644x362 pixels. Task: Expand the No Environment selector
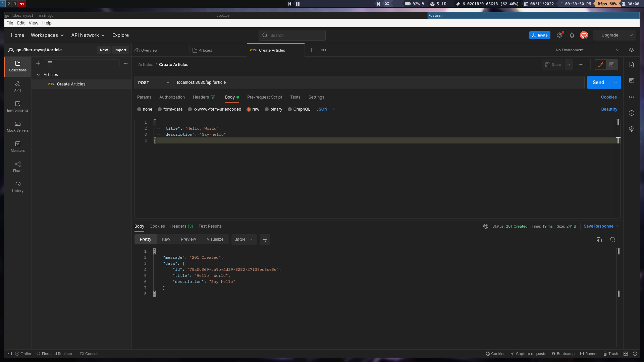pyautogui.click(x=587, y=50)
